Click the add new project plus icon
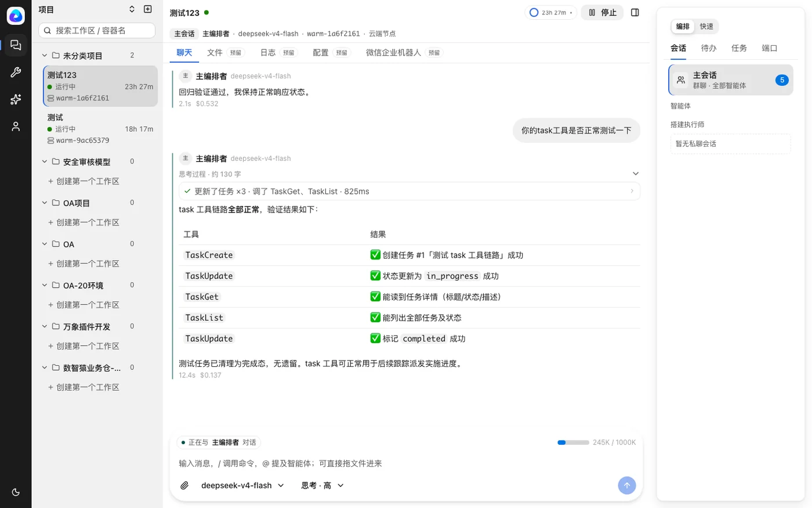 (148, 9)
